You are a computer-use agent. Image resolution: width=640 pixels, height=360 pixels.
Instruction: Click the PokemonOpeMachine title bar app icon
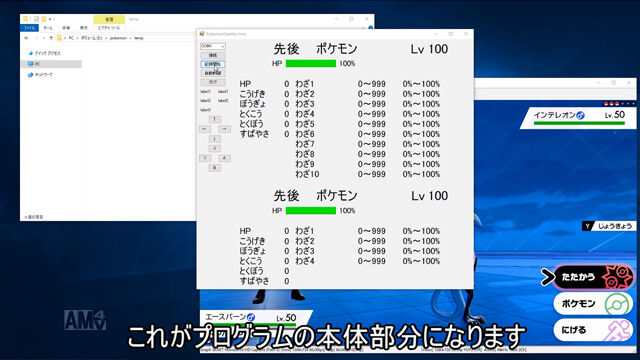(x=202, y=34)
